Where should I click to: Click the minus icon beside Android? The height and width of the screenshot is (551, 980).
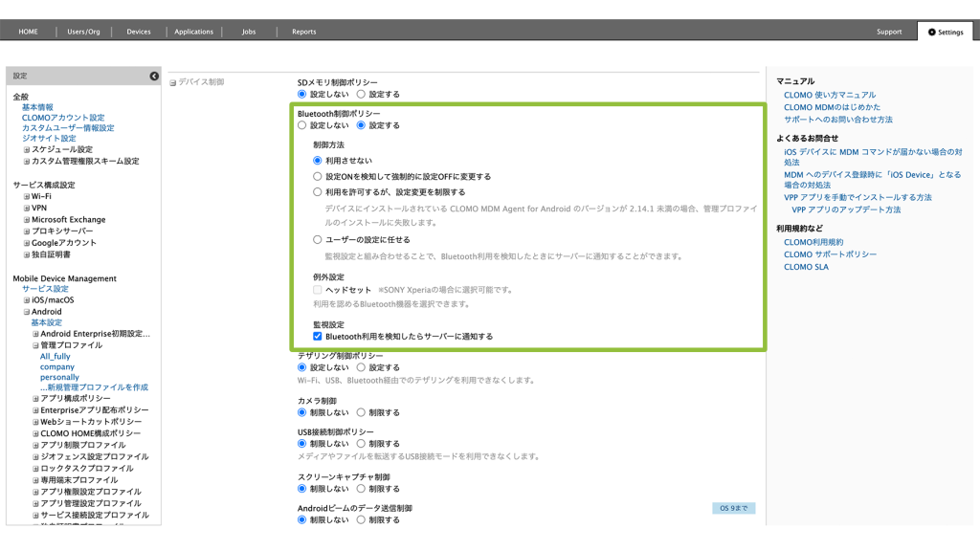(x=27, y=312)
